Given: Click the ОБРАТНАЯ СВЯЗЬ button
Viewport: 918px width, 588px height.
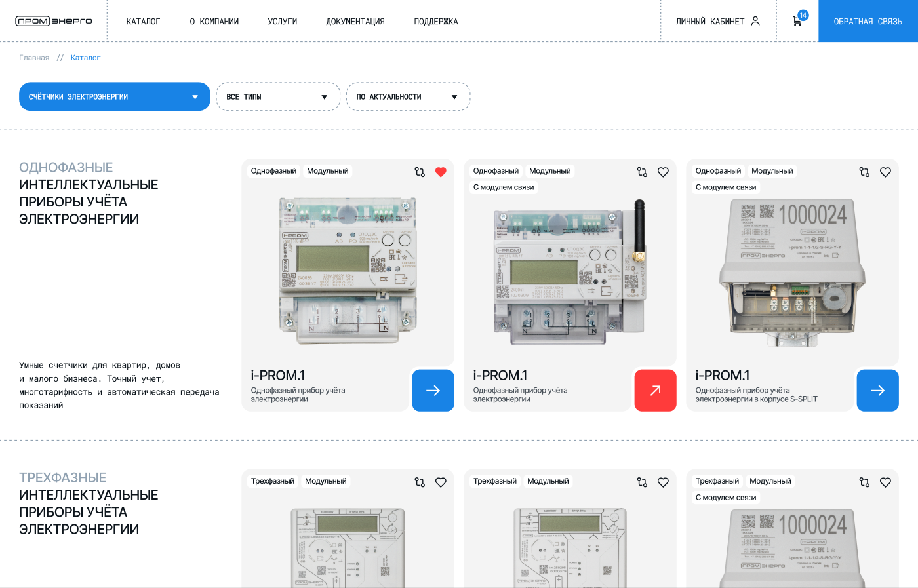Looking at the screenshot, I should 868,21.
